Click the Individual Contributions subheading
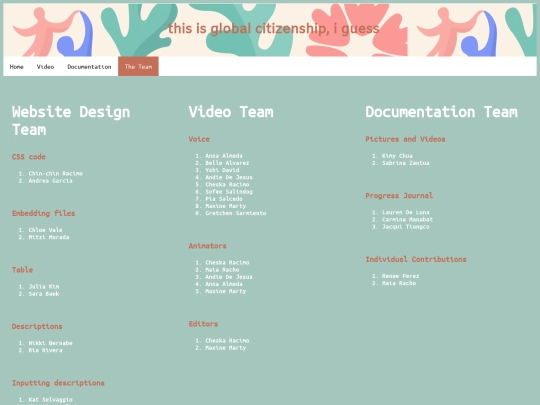The width and height of the screenshot is (540, 405). (x=416, y=259)
